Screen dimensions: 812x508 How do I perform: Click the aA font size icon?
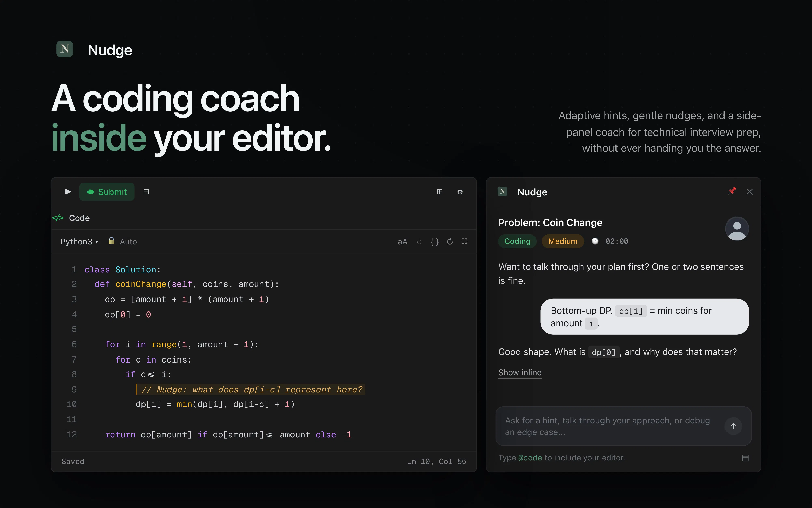point(402,242)
